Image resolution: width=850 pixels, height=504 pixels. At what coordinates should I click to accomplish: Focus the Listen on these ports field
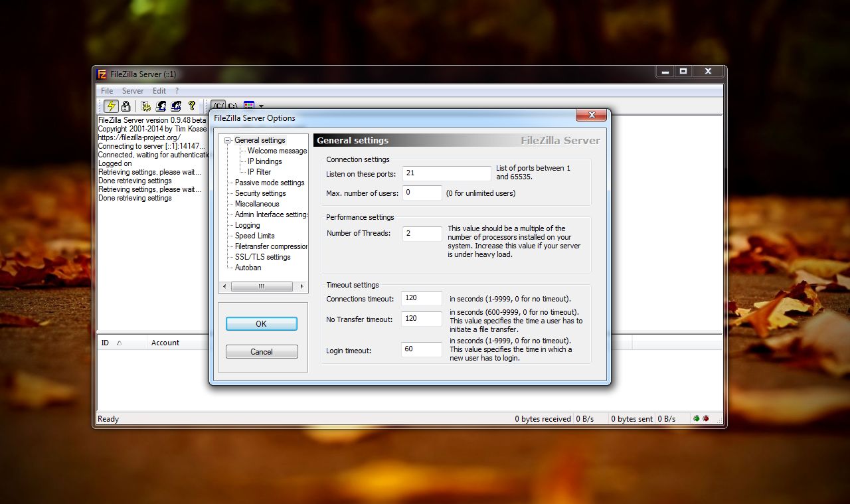447,173
